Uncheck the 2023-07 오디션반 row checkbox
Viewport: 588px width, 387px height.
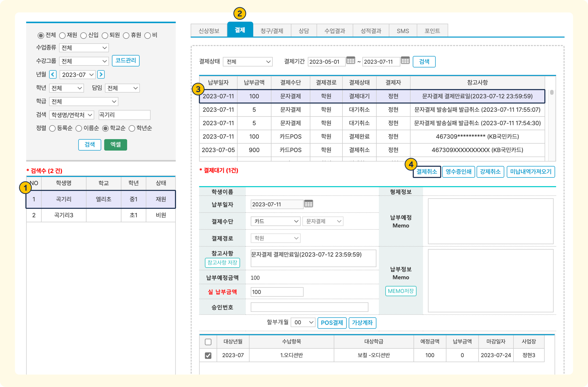(x=208, y=355)
